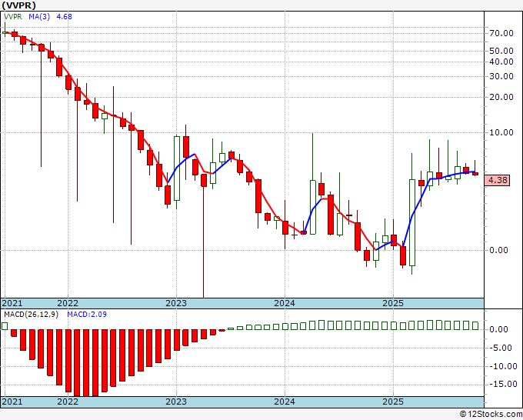The image size is (523, 420).
Task: Click the 30.00 price axis label
Action: click(501, 76)
